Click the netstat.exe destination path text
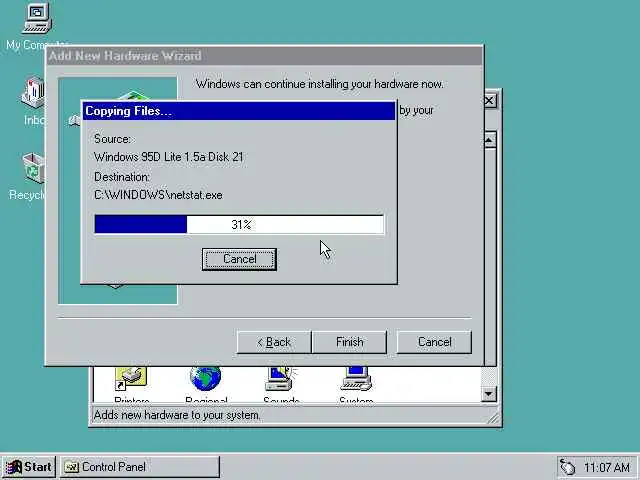640x480 pixels. (x=158, y=195)
